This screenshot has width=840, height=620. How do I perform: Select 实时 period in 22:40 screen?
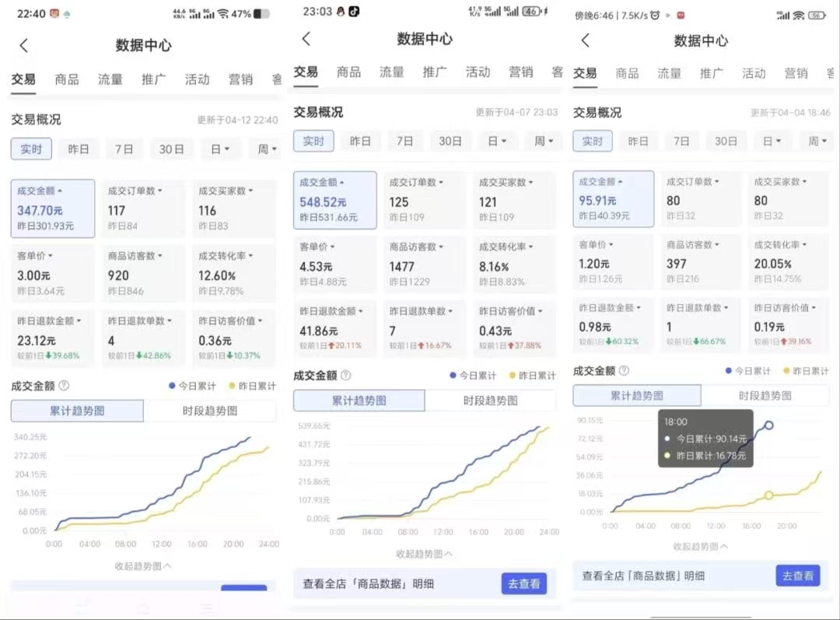click(31, 149)
